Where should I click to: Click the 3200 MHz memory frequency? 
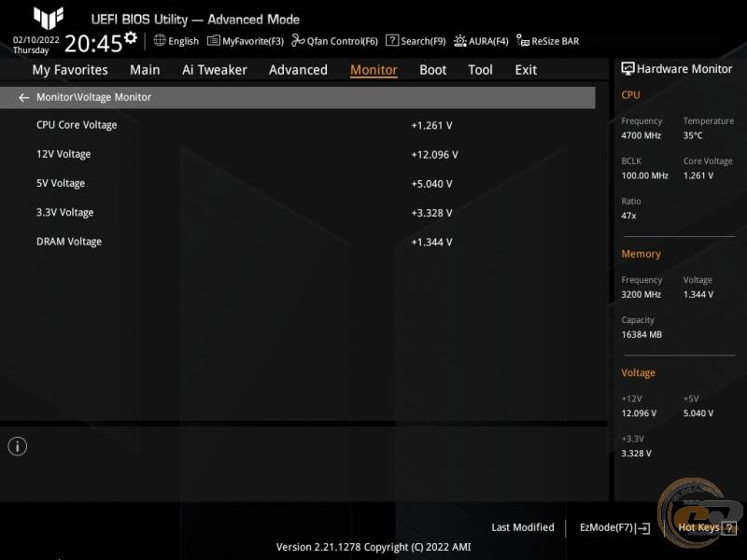(641, 295)
